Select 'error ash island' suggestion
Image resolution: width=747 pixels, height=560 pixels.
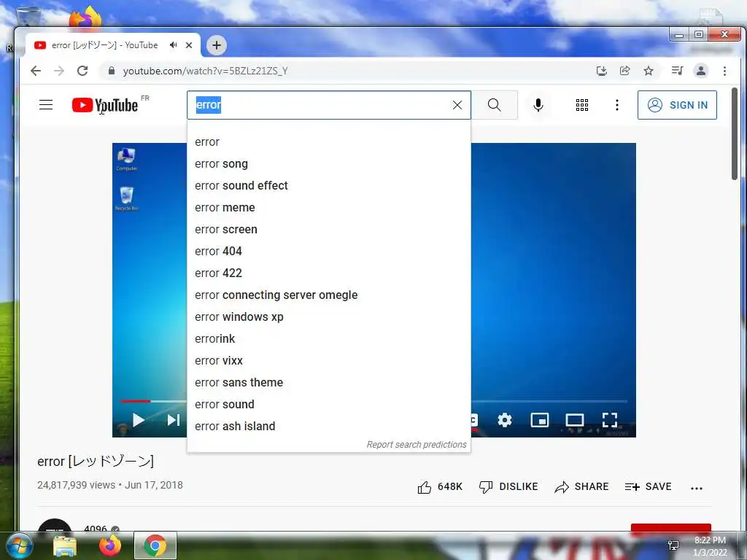pyautogui.click(x=329, y=427)
